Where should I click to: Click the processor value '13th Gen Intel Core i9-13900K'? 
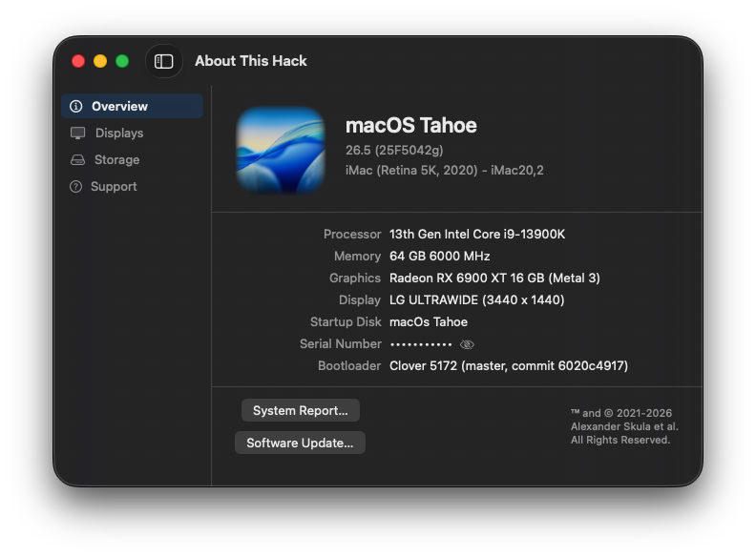(477, 235)
